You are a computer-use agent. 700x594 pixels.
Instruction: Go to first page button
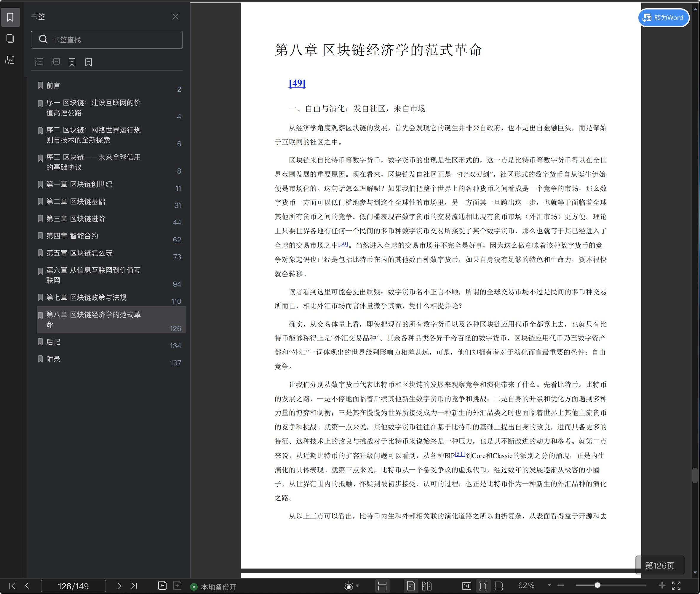(x=12, y=586)
